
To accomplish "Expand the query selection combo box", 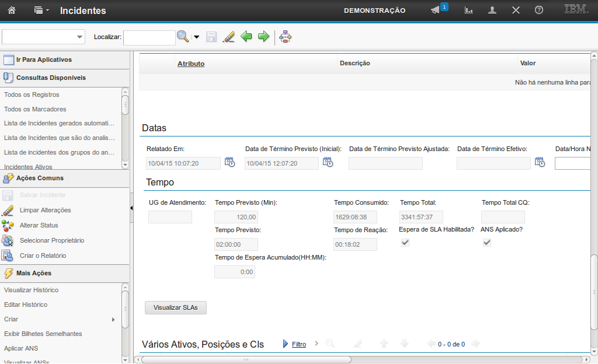I will tap(79, 37).
